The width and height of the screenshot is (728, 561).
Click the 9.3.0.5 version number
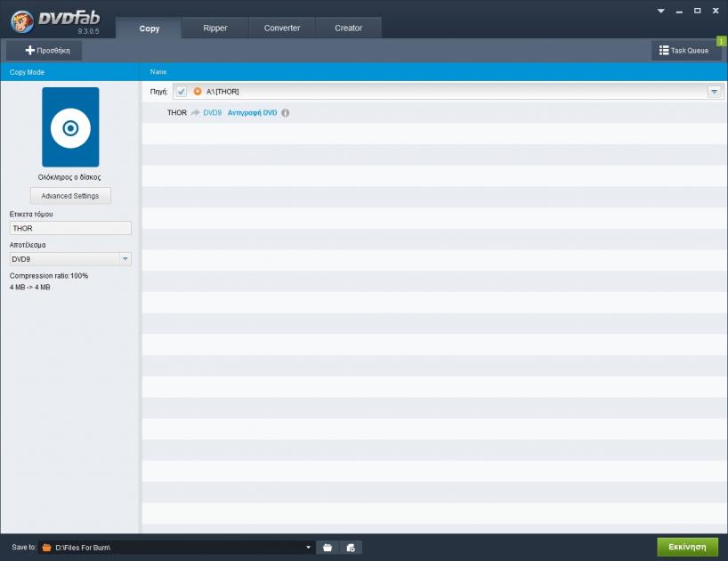click(88, 31)
